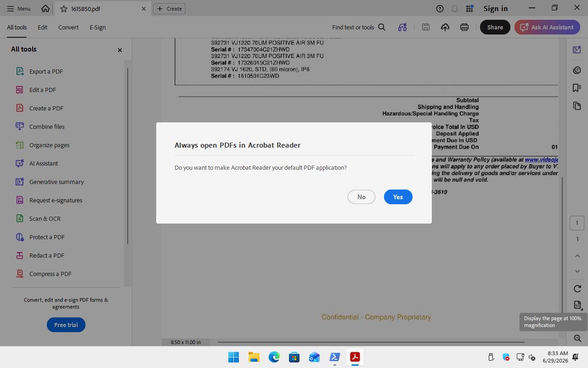Switch to the All tools tab
Image resolution: width=588 pixels, height=368 pixels.
[17, 27]
